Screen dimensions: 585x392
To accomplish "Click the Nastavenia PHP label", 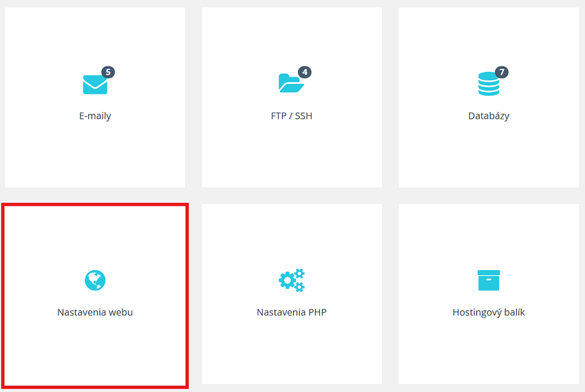I will coord(292,312).
